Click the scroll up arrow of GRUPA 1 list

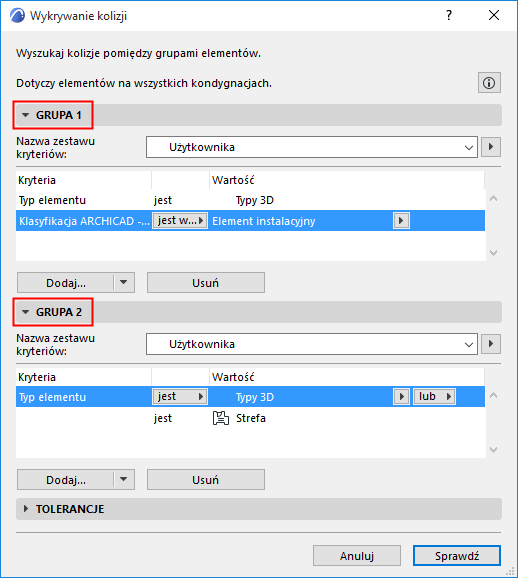click(x=494, y=198)
